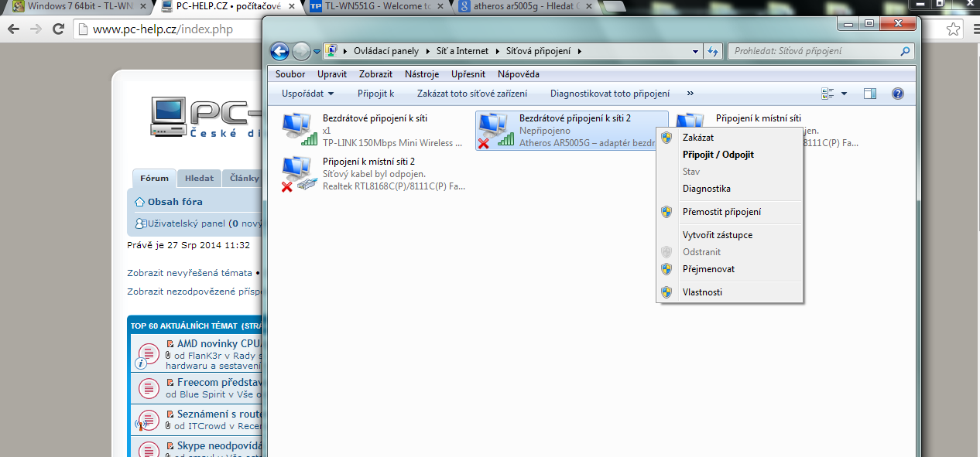Click 'Připojit k' toolbar button
Image resolution: width=980 pixels, height=457 pixels.
point(375,94)
